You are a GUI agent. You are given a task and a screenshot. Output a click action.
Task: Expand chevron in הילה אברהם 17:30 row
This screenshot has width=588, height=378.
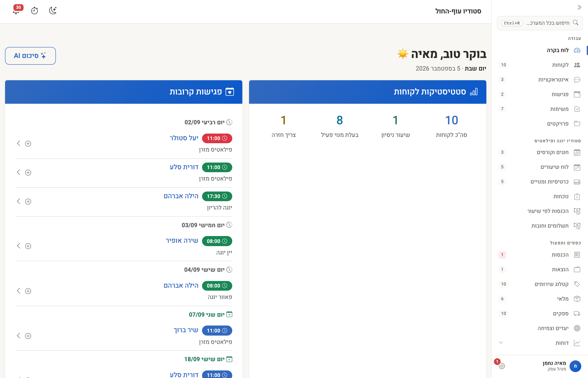18,201
